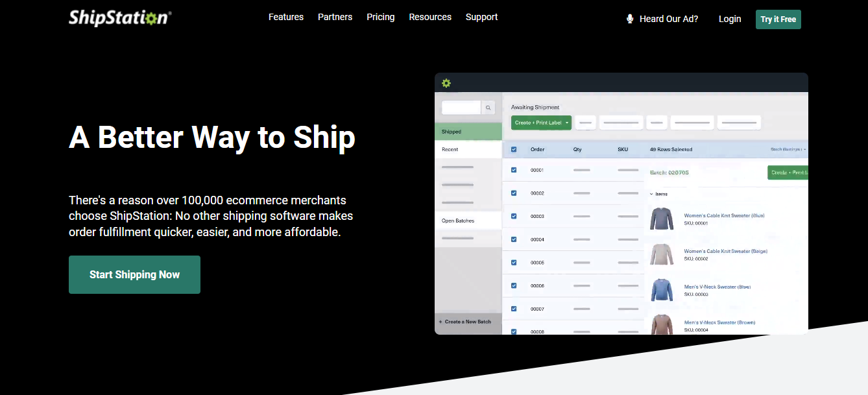Click the Women's Cable Knit Sweater (Blue) image

[x=662, y=219]
